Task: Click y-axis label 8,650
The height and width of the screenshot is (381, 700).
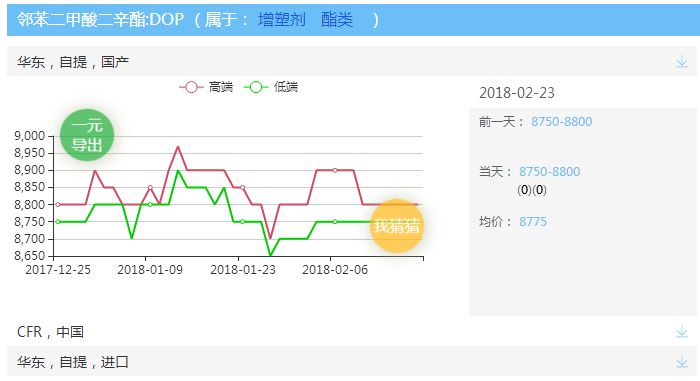Action: click(30, 256)
